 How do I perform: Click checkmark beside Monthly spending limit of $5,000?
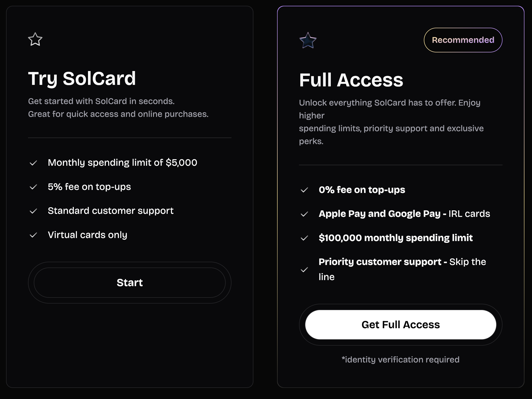pyautogui.click(x=33, y=163)
